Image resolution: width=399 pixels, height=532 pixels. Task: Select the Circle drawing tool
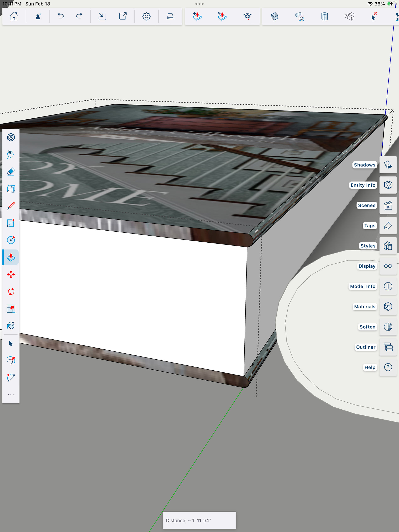(11, 240)
